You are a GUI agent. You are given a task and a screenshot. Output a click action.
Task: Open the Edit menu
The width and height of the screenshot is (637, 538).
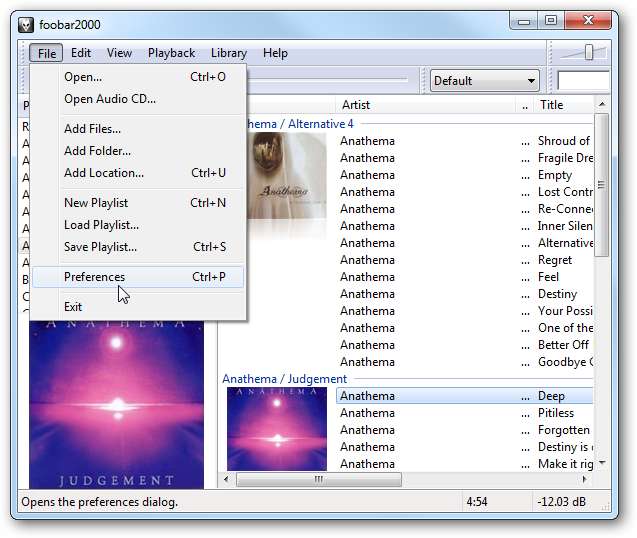point(81,53)
